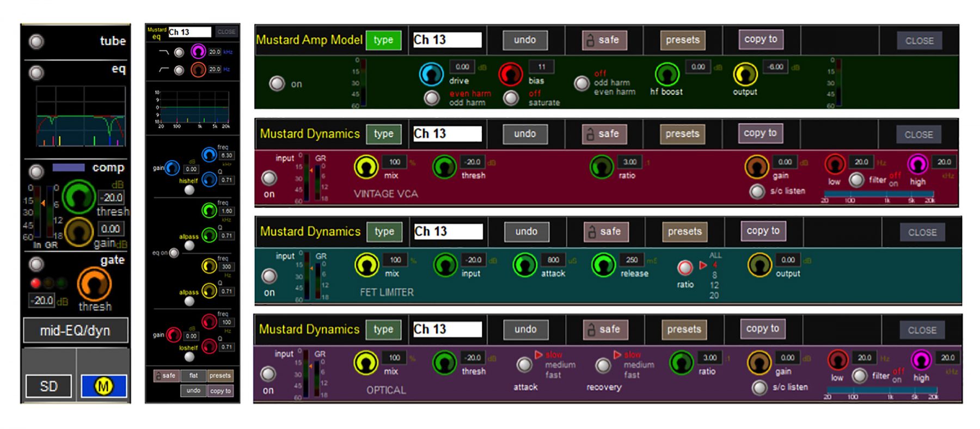The width and height of the screenshot is (980, 429).
Task: Enable the gate section in channel strip
Action: click(x=36, y=265)
